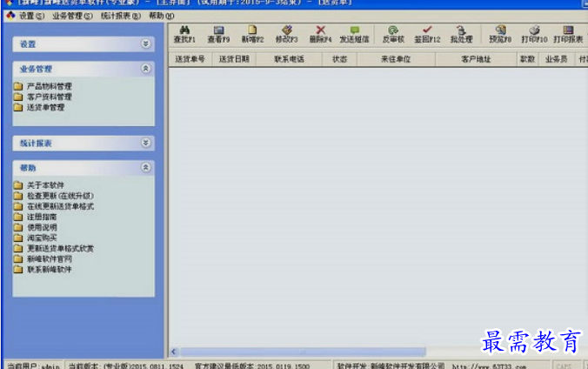Click the 打印F10 printer icon
This screenshot has width=588, height=369.
pyautogui.click(x=534, y=30)
